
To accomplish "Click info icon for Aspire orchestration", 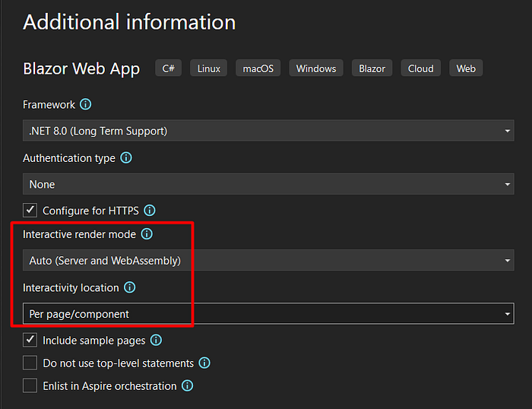I will (x=187, y=385).
